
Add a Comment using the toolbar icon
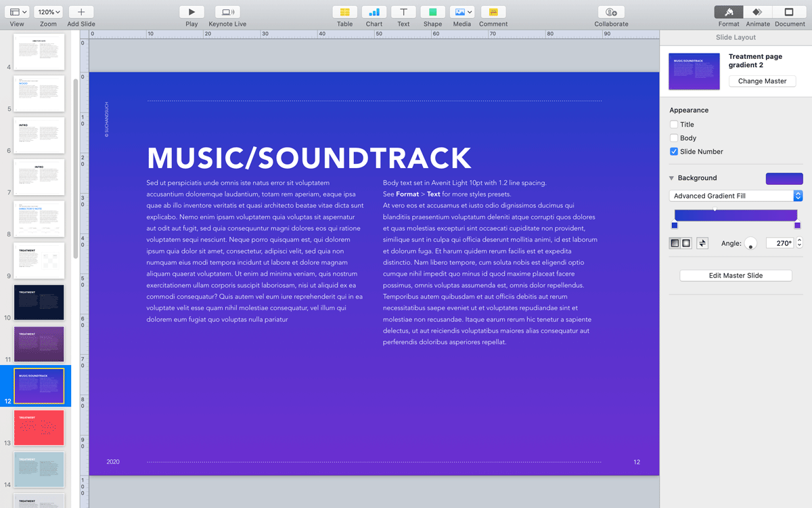[x=493, y=12]
